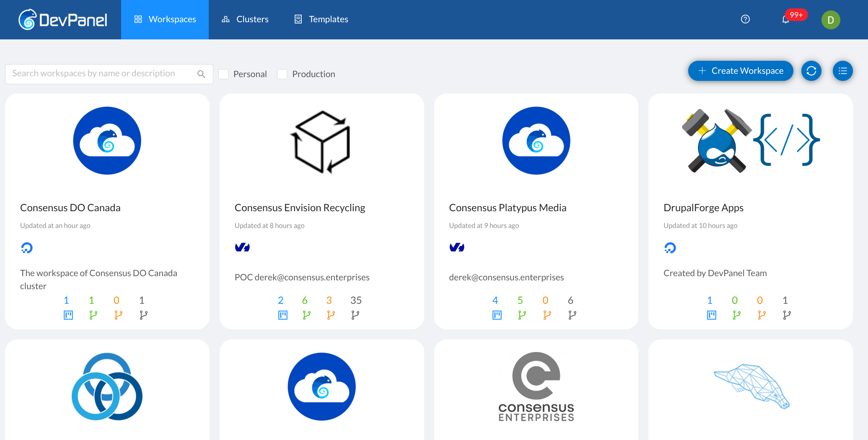Click green branch icon on Consensus DO Canada
This screenshot has height=440, width=868.
coord(93,315)
